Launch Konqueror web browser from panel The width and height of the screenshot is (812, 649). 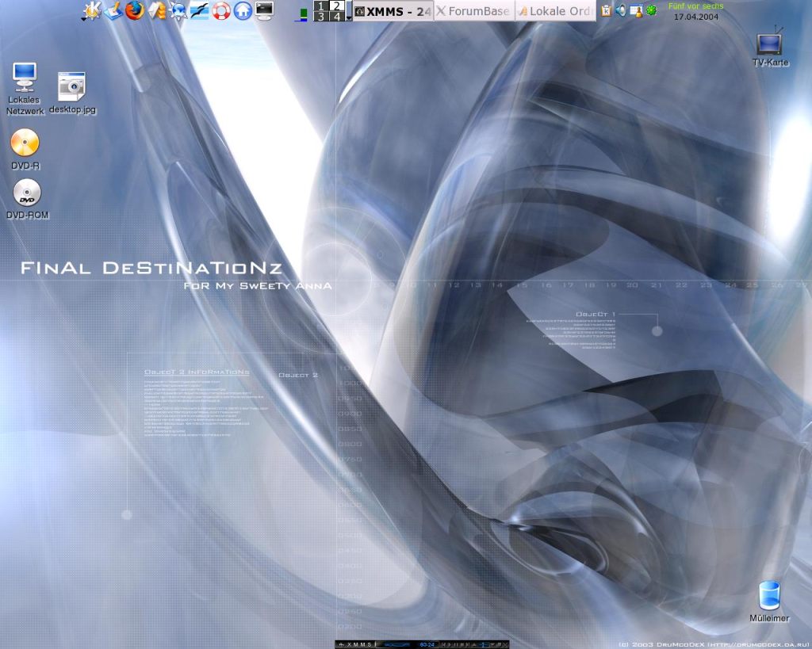coord(178,10)
